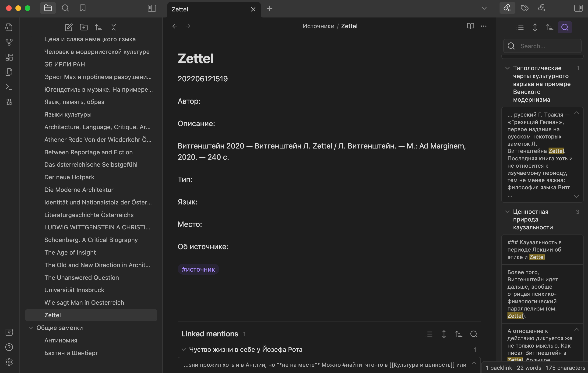
Task: Toggle collapse results in Linked mentions
Action: pyautogui.click(x=429, y=334)
